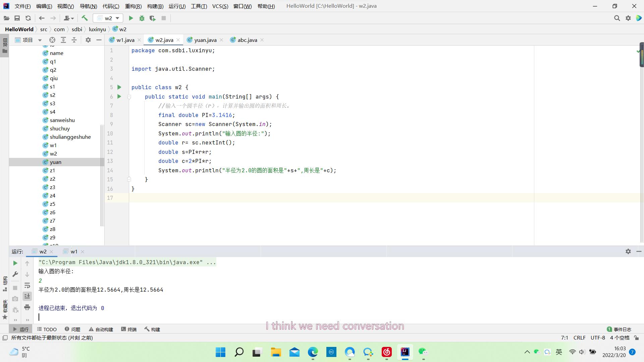
Task: Open the 事件日志 event log button
Action: tap(619, 329)
